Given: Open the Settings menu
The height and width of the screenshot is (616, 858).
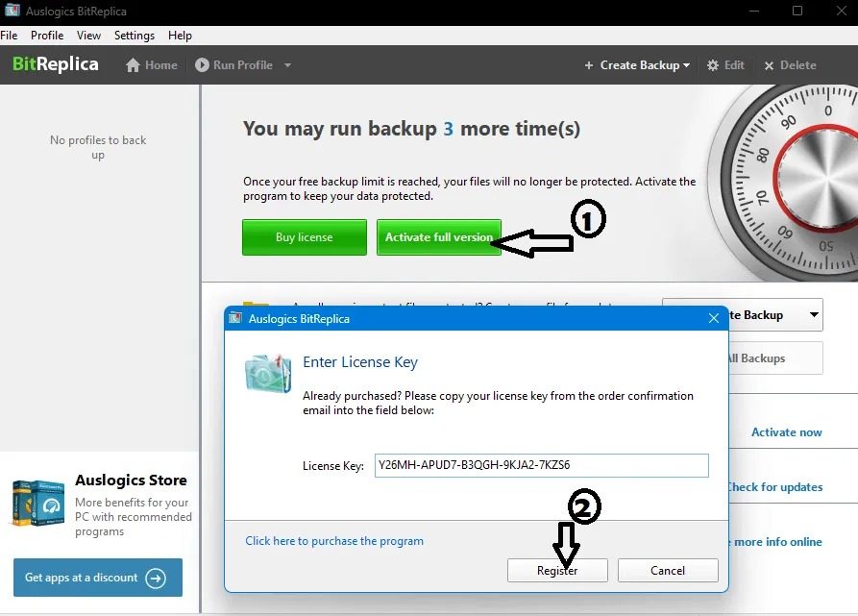Looking at the screenshot, I should click(x=135, y=36).
